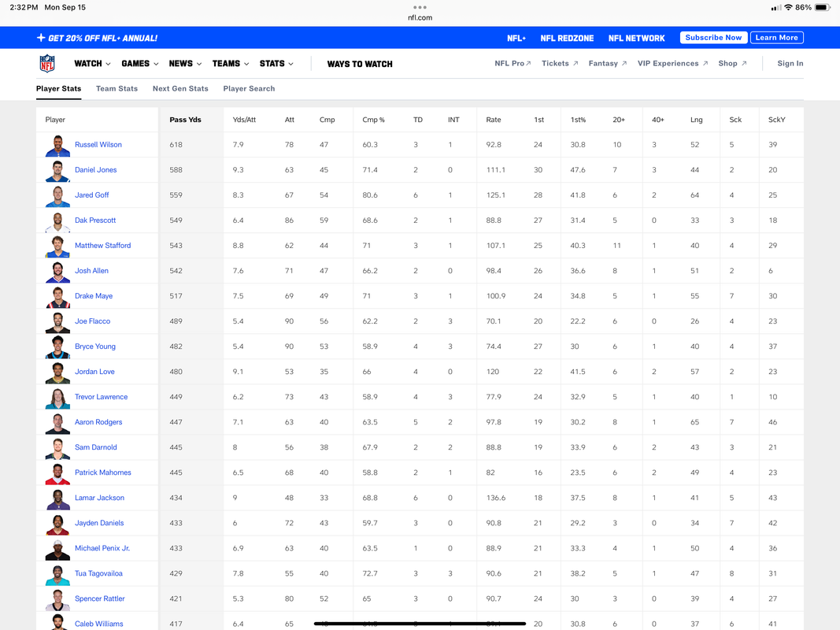Open WAYS TO WATCH page
Viewport: 840px width, 630px height.
(360, 64)
